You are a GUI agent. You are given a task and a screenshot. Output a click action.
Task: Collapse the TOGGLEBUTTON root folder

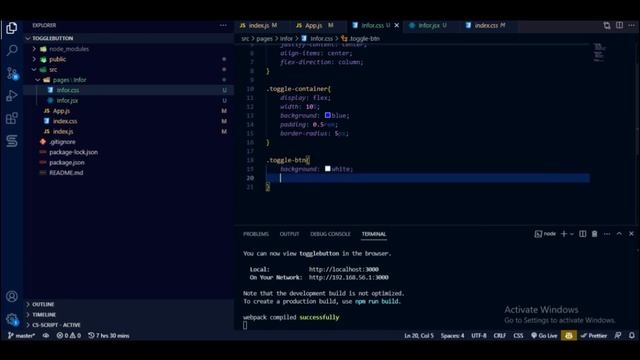point(130,38)
